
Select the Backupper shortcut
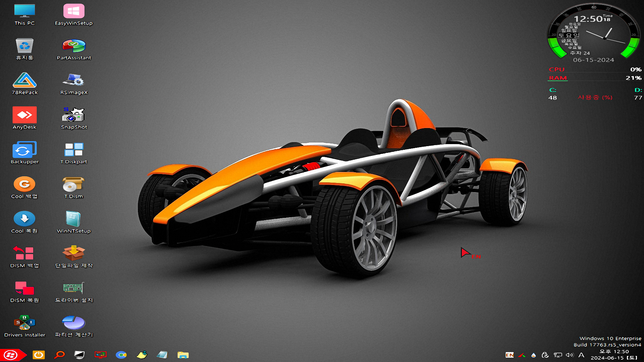click(24, 153)
